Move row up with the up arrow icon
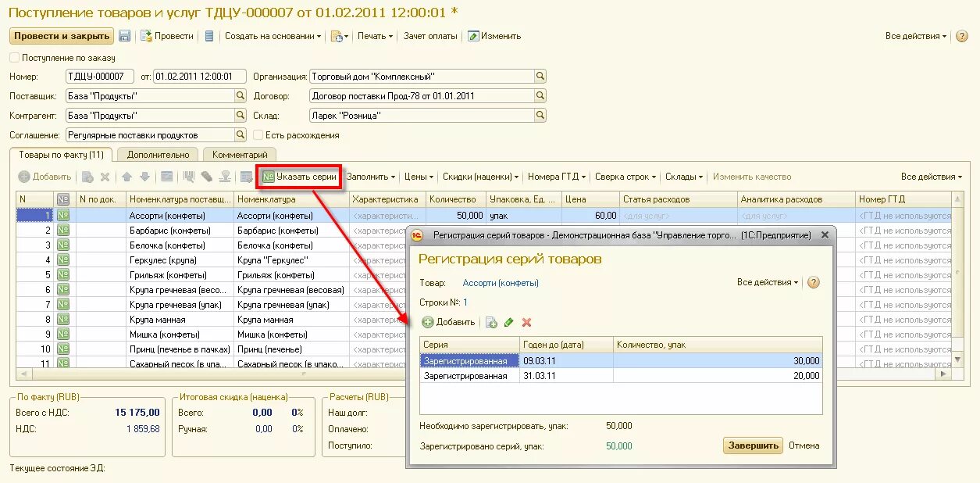 (127, 177)
